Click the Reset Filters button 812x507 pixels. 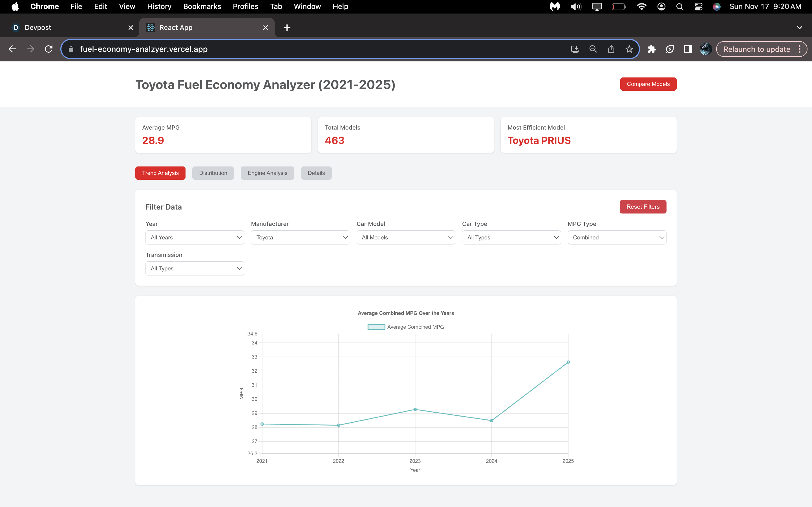coord(643,206)
